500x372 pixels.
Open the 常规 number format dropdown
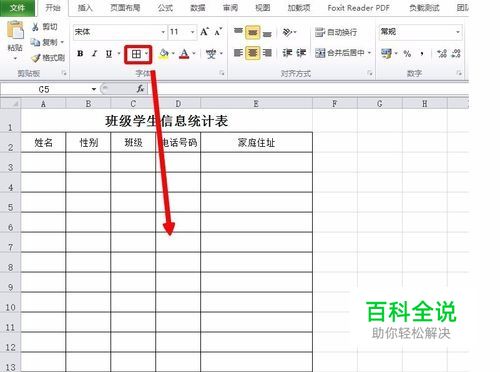pos(458,32)
